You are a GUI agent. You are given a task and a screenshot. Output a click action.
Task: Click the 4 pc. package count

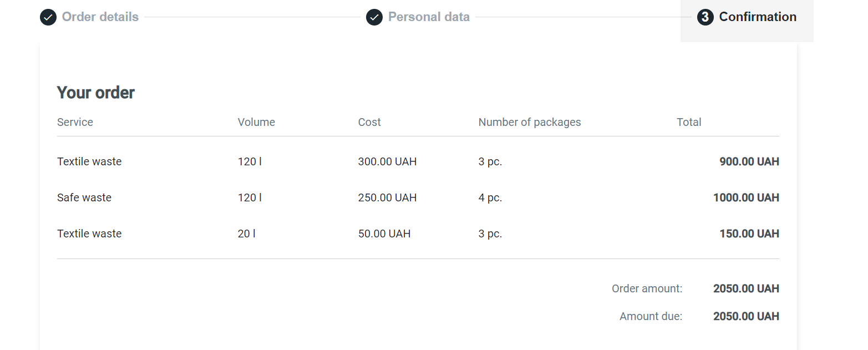click(x=490, y=197)
